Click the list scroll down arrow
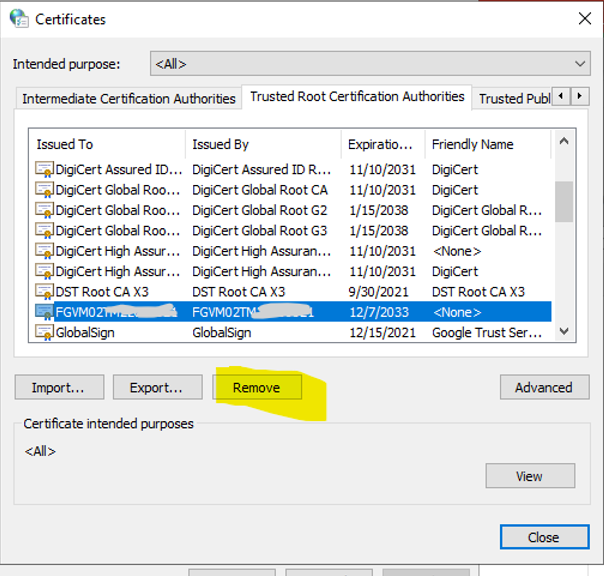 [x=564, y=331]
